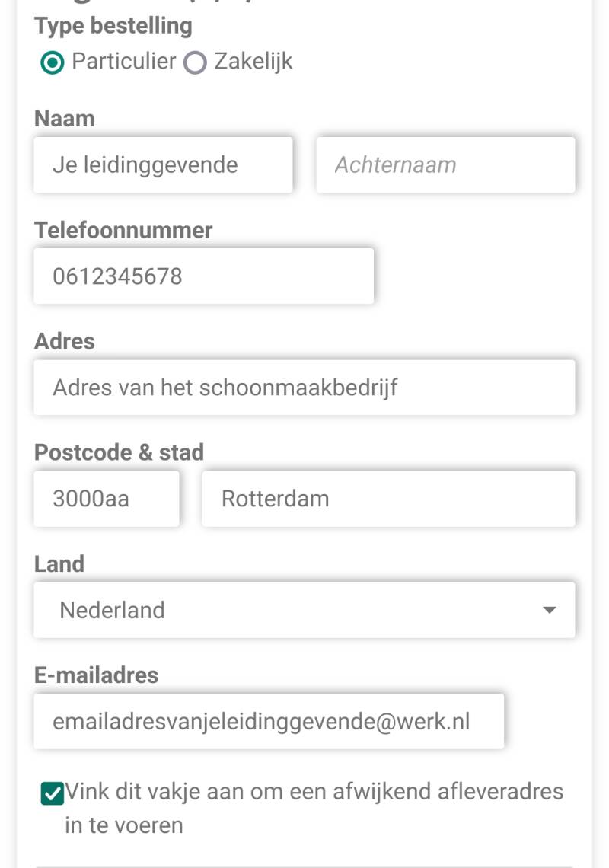The height and width of the screenshot is (868, 609).
Task: Click the dropdown arrow in Land selector
Action: (549, 610)
